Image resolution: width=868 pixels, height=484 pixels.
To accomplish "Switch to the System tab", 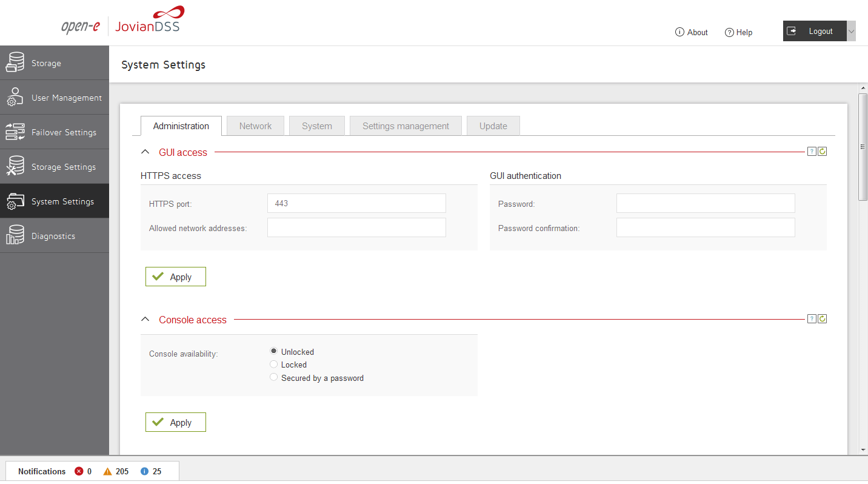I will (x=317, y=126).
